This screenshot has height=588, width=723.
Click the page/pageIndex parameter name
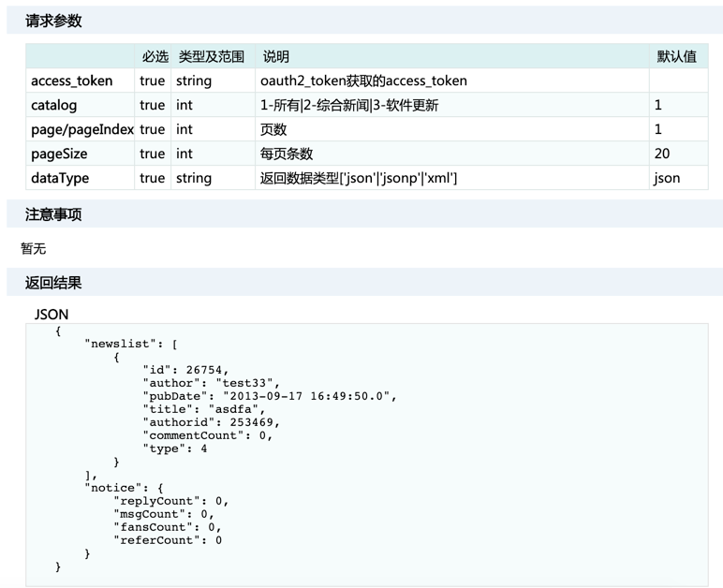pyautogui.click(x=82, y=130)
